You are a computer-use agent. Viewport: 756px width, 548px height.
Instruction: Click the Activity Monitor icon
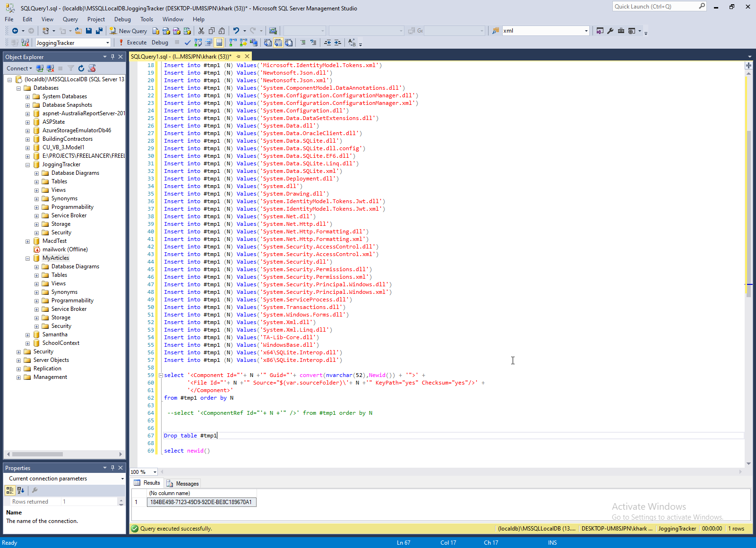(x=273, y=31)
